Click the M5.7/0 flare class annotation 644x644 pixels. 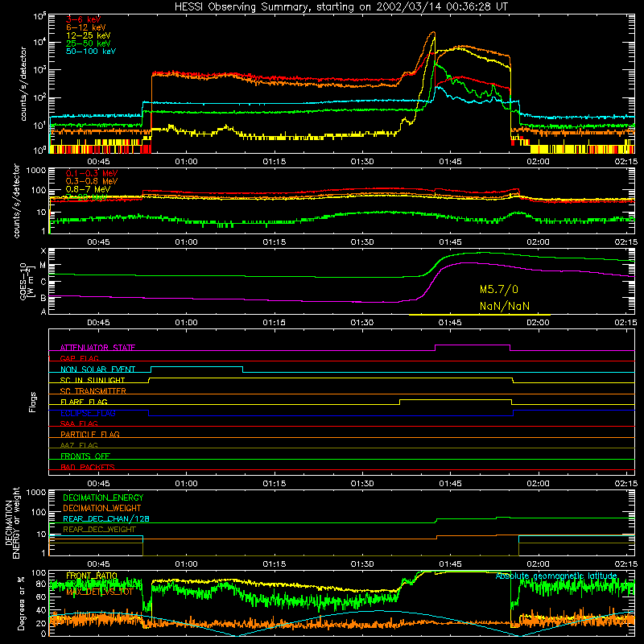pos(498,290)
